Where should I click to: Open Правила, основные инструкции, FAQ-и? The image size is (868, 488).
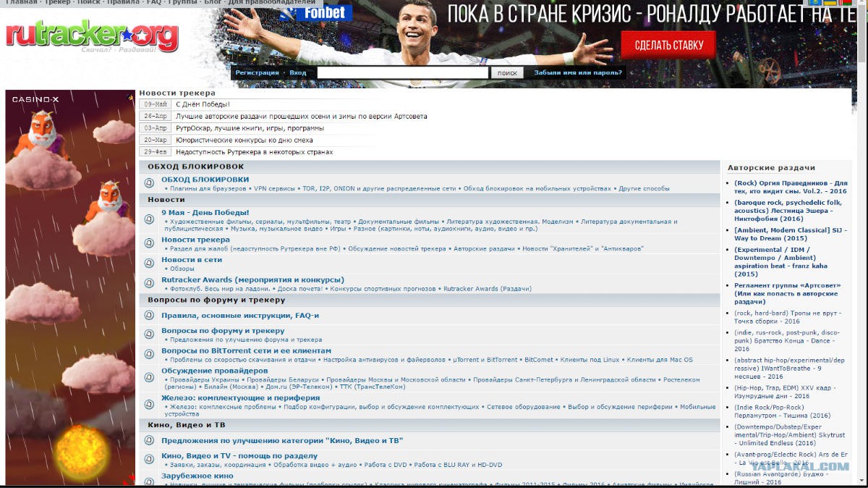pyautogui.click(x=239, y=316)
